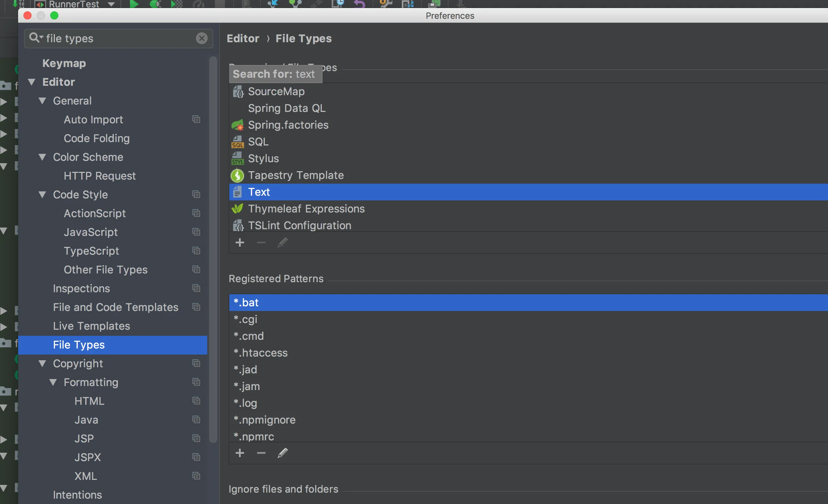The image size is (828, 504).
Task: Click project-level icon beside Inspections
Action: click(x=196, y=288)
